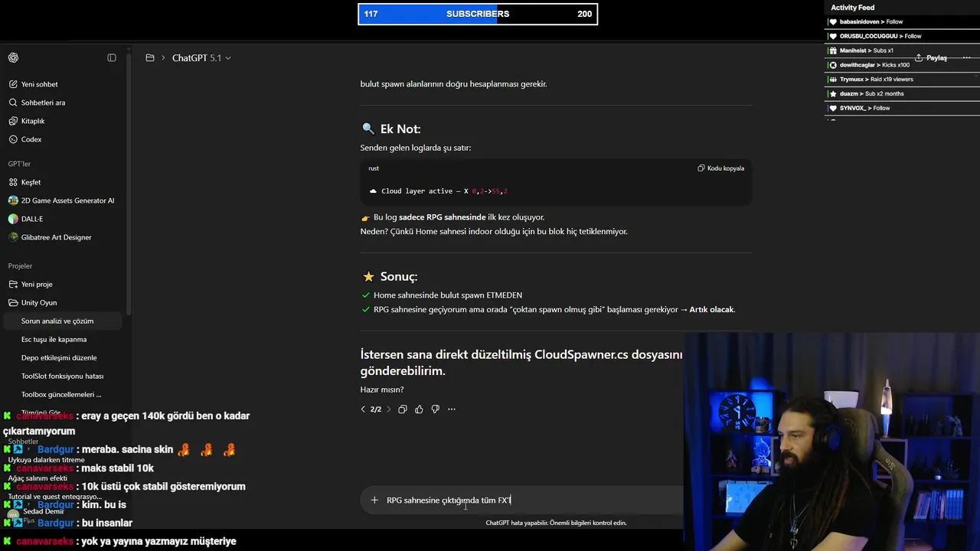Screen dimensions: 980x551
Task: Click the Projeler section header
Action: point(20,266)
